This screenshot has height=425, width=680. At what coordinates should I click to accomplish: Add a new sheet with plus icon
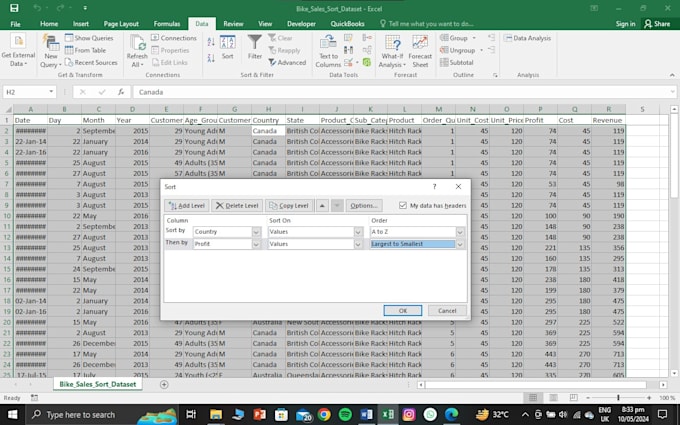[164, 384]
